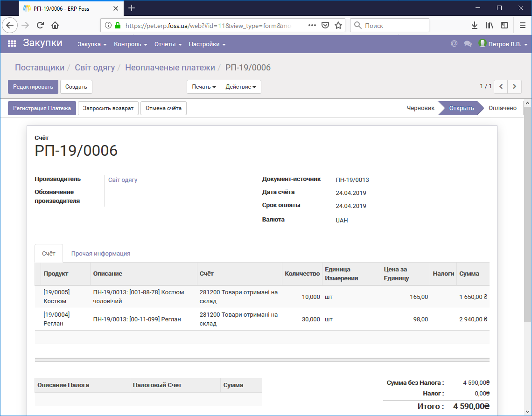Expand the Действие dropdown
This screenshot has width=532, height=416.
click(241, 87)
